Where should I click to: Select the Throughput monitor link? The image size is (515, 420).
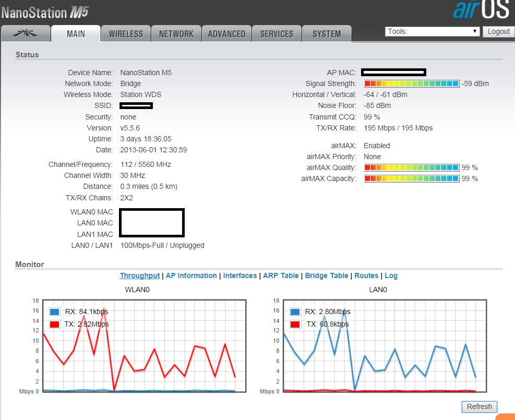coord(140,275)
